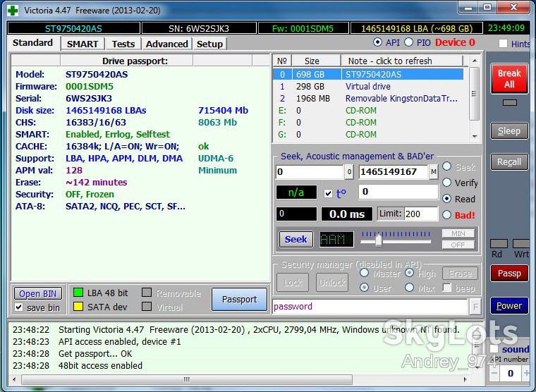Select the Verify radio button

[446, 183]
